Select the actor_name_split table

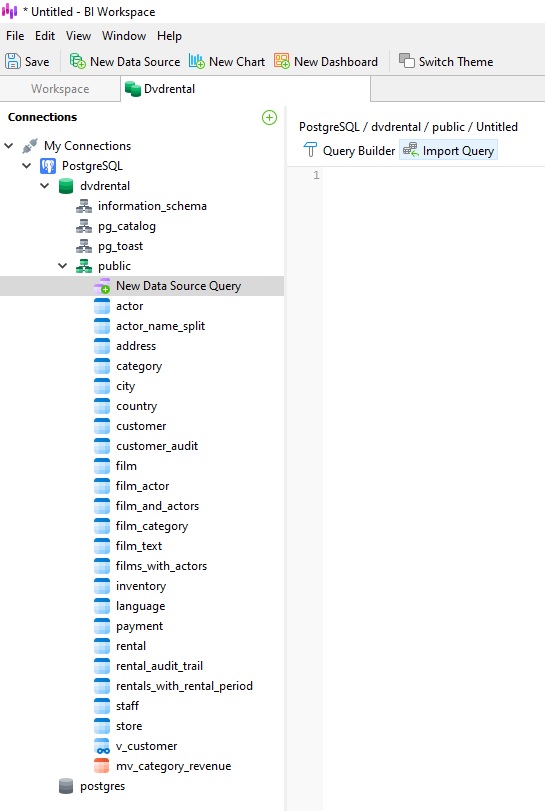point(160,326)
